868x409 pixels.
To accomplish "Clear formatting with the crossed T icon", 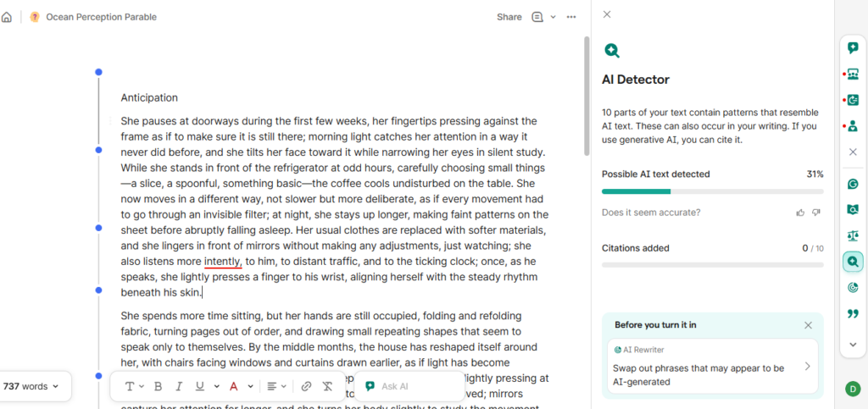I will pyautogui.click(x=327, y=386).
